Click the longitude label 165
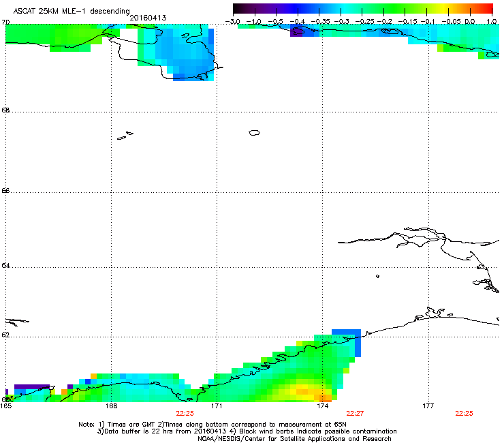The image size is (504, 443). [5, 406]
